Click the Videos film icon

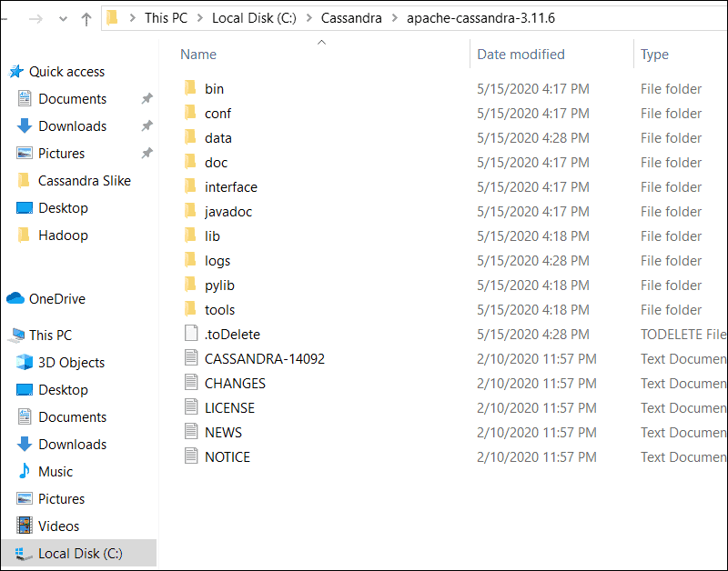[25, 526]
